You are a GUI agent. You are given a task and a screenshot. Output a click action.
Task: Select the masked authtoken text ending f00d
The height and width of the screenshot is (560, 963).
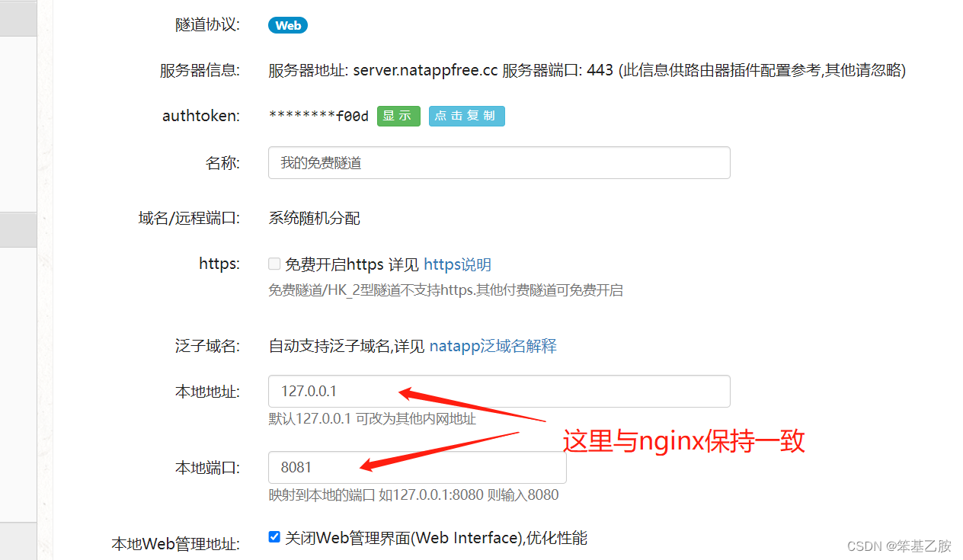318,116
